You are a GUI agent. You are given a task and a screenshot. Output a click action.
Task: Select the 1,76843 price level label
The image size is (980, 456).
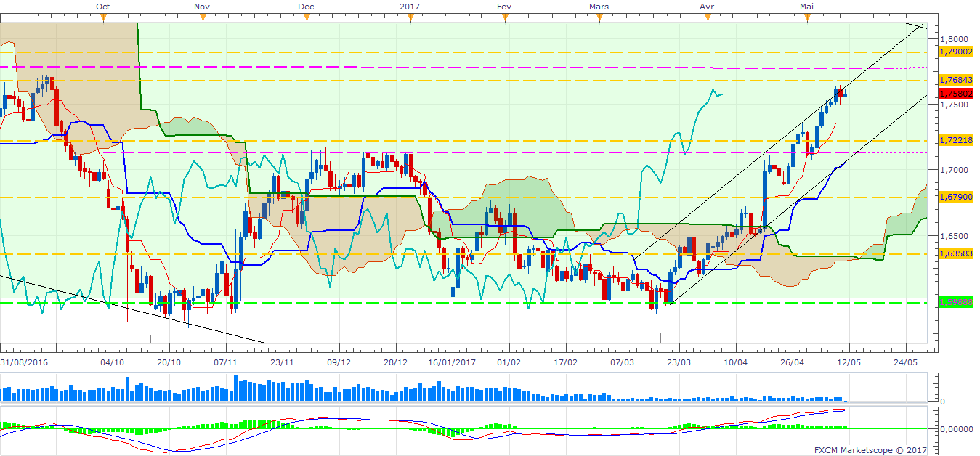click(x=955, y=80)
